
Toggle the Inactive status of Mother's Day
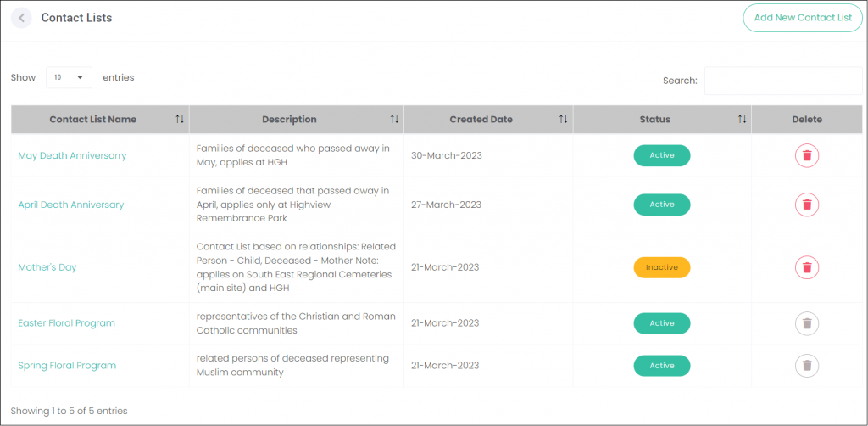[x=662, y=267]
